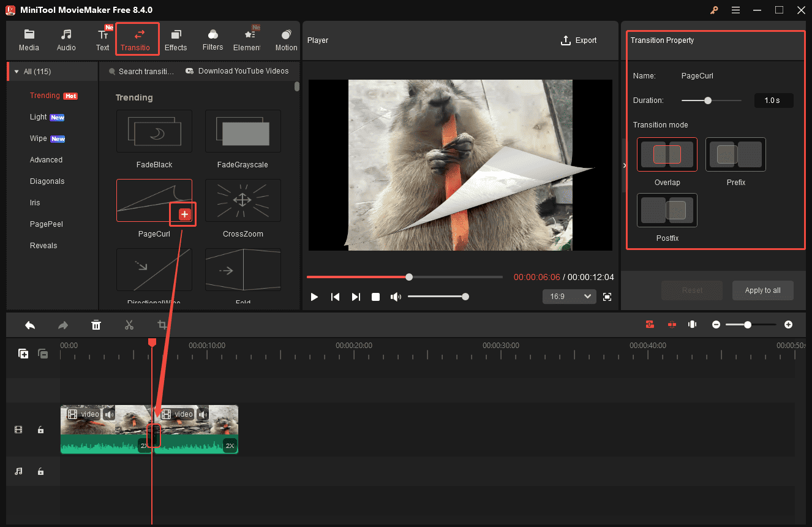The image size is (812, 527).
Task: Delete the selected clip using trash icon
Action: tap(96, 325)
